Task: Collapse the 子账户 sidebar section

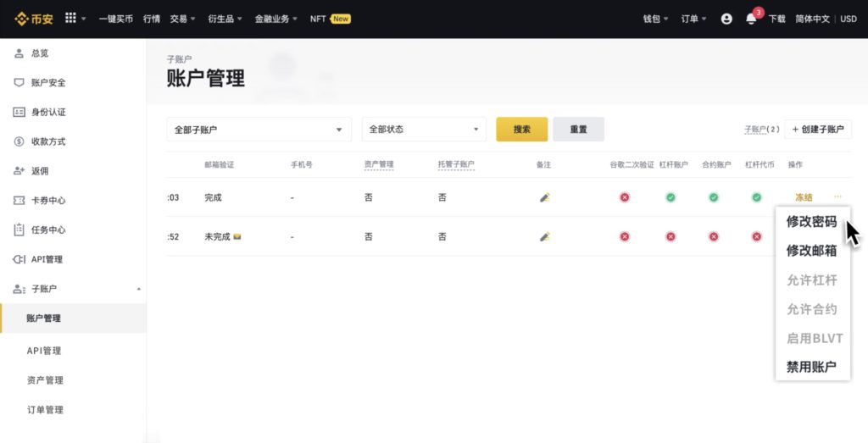Action: click(x=139, y=289)
